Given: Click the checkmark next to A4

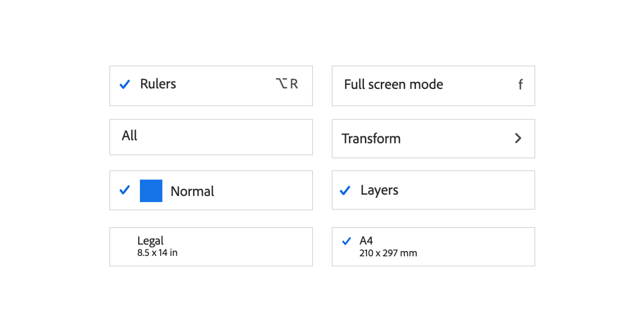Looking at the screenshot, I should pyautogui.click(x=346, y=241).
